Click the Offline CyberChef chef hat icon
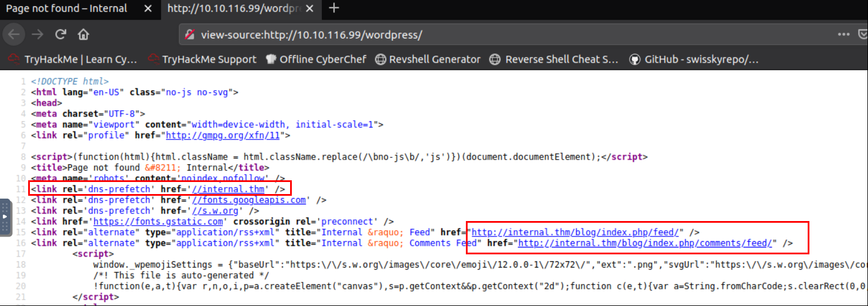868x306 pixels. pos(271,59)
